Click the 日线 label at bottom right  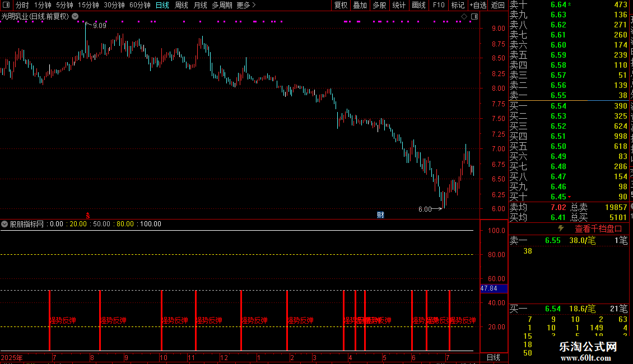[x=494, y=357]
